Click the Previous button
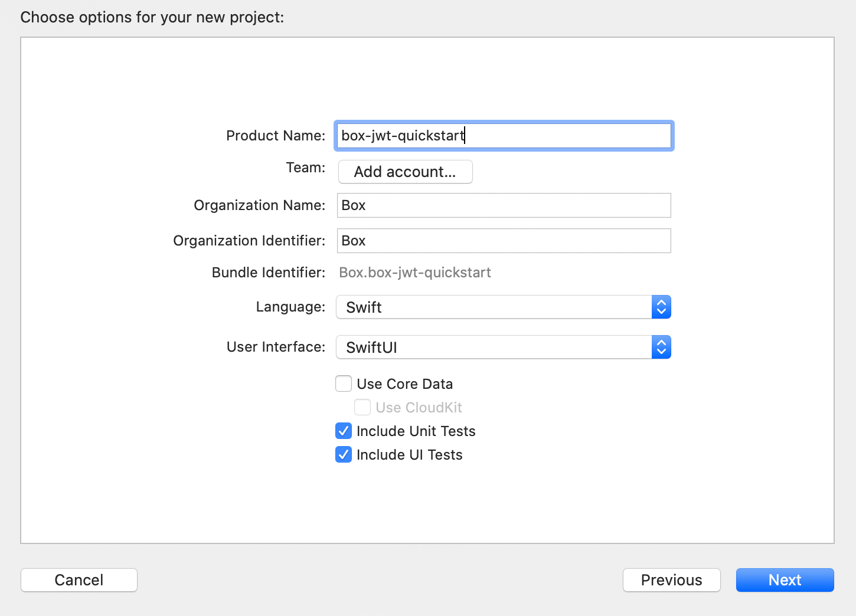The image size is (856, 616). click(x=671, y=580)
